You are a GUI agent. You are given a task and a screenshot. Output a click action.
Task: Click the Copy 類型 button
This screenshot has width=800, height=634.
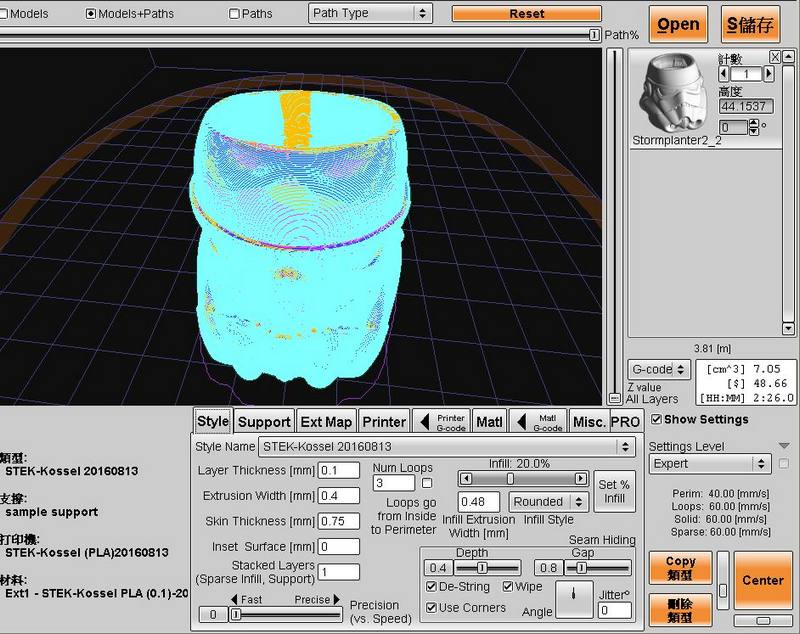pos(680,568)
